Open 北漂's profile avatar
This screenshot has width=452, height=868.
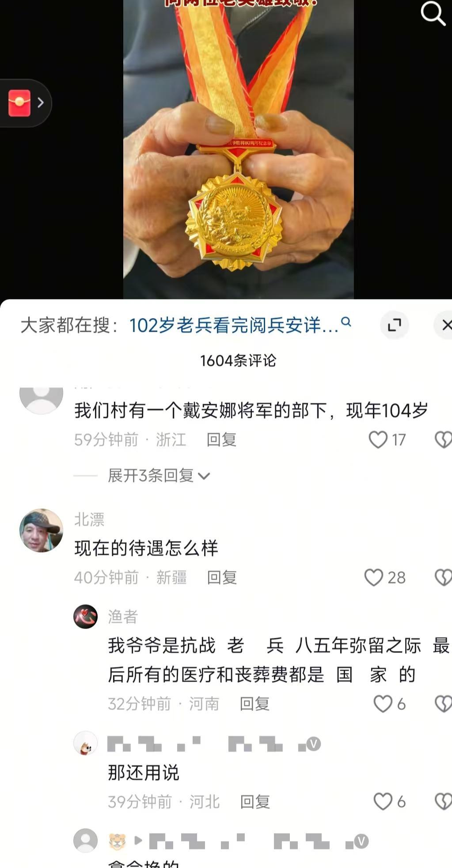pos(42,531)
